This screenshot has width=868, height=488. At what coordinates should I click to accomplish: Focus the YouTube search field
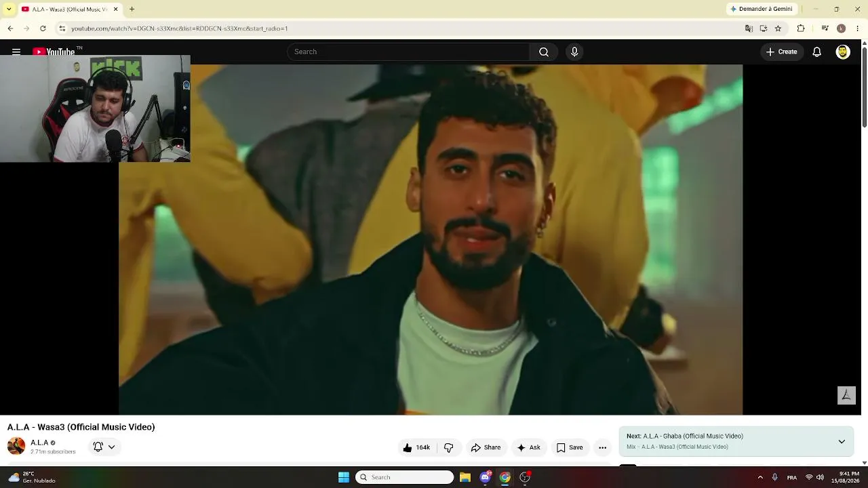408,52
